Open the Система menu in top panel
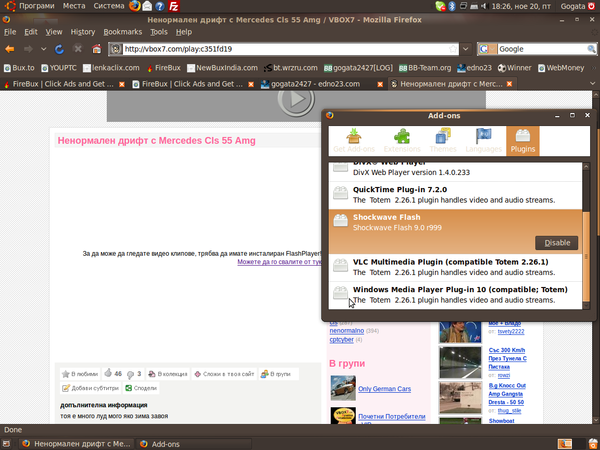Viewport: 600px width, 450px height. tap(109, 6)
